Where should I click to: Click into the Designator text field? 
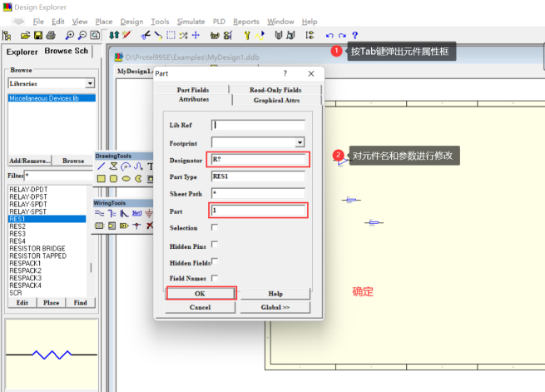point(259,159)
